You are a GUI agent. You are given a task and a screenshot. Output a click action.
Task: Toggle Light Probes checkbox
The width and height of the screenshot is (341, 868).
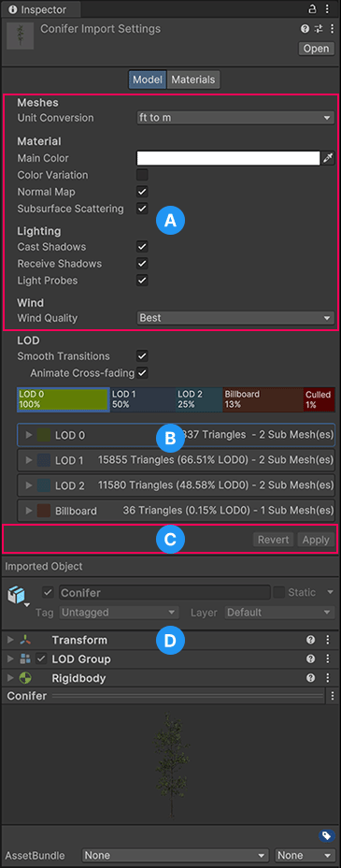tap(143, 280)
